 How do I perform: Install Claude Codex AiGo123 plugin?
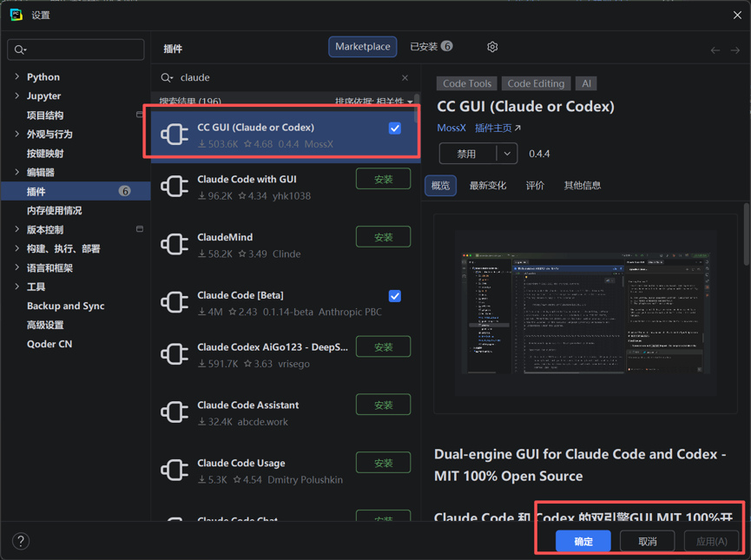click(x=383, y=346)
